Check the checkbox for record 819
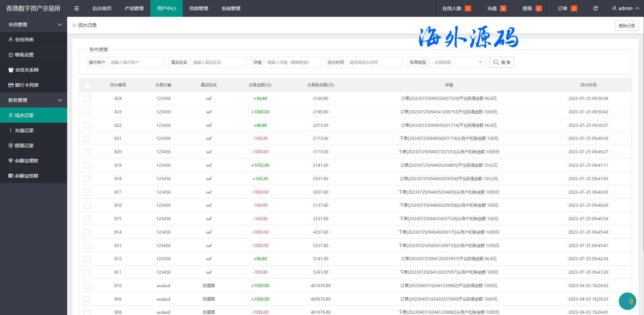The height and width of the screenshot is (315, 644). (87, 165)
